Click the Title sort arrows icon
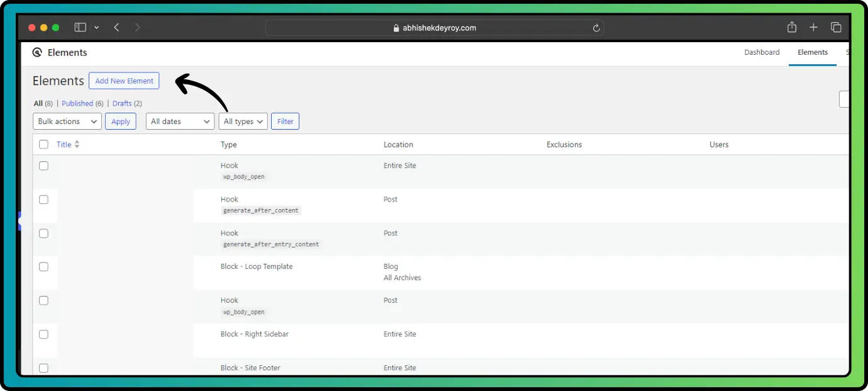Screen dimensions: 868x391 (77, 144)
